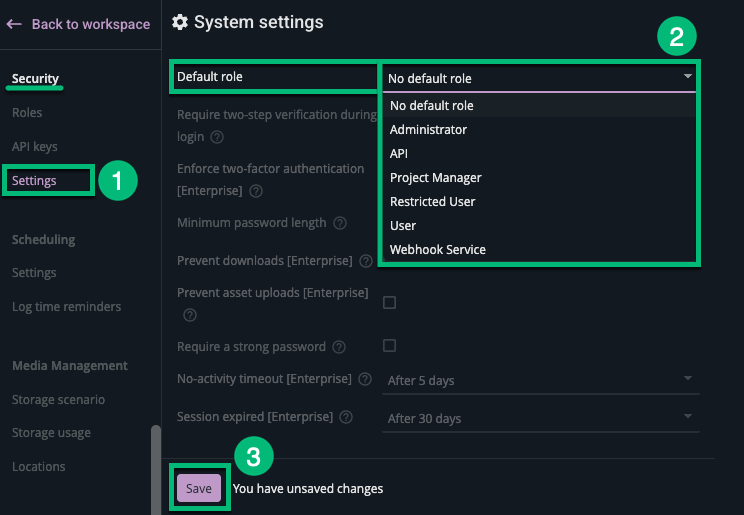
Task: Open Settings under Scheduling
Action: pyautogui.click(x=34, y=272)
